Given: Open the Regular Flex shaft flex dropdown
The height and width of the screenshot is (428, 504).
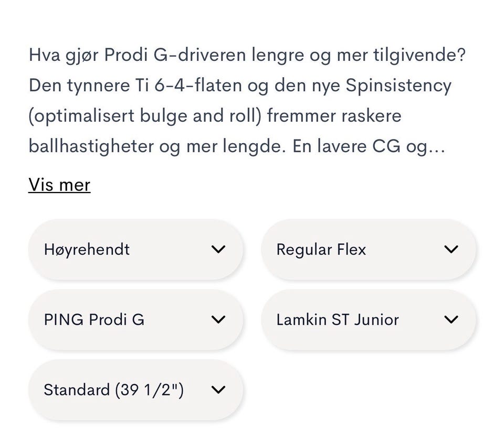Looking at the screenshot, I should 369,250.
